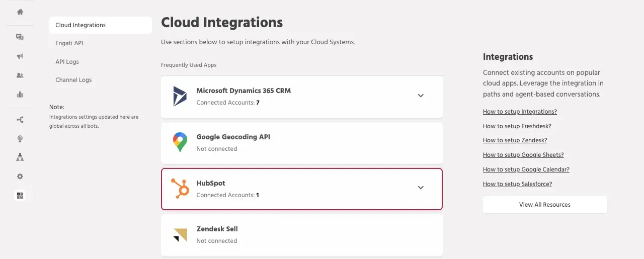The height and width of the screenshot is (259, 644).
Task: Click the puzzle piece integrations icon
Action: [20, 196]
